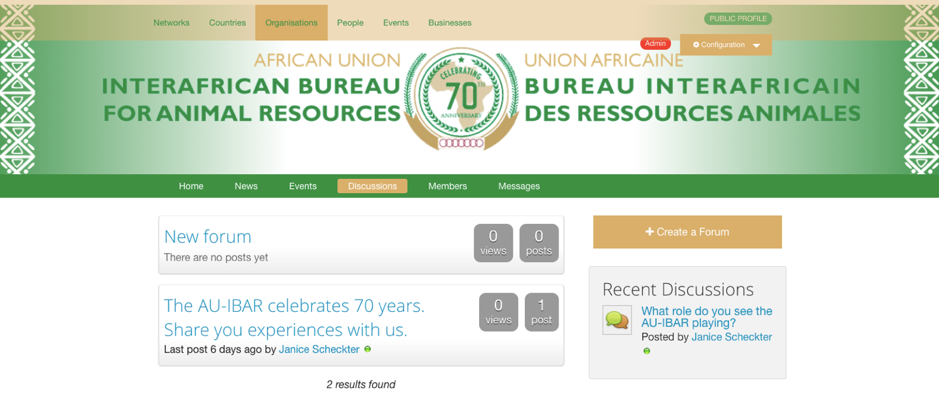Open Janice Scheckter in last post line
939x400 pixels.
point(319,349)
